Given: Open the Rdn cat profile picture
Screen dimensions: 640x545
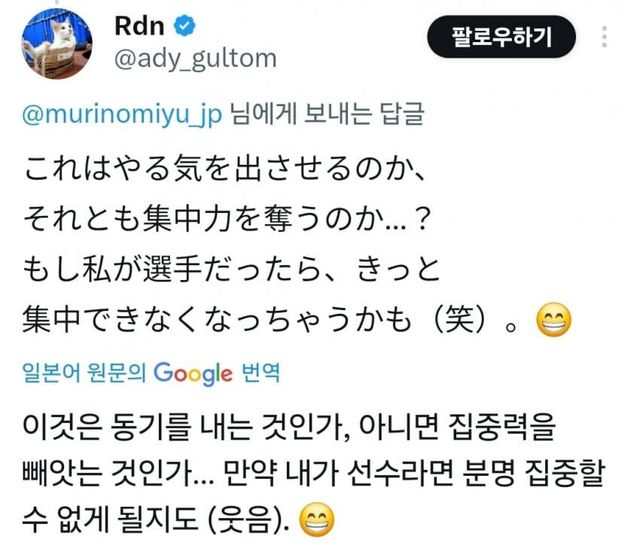Looking at the screenshot, I should pyautogui.click(x=57, y=43).
